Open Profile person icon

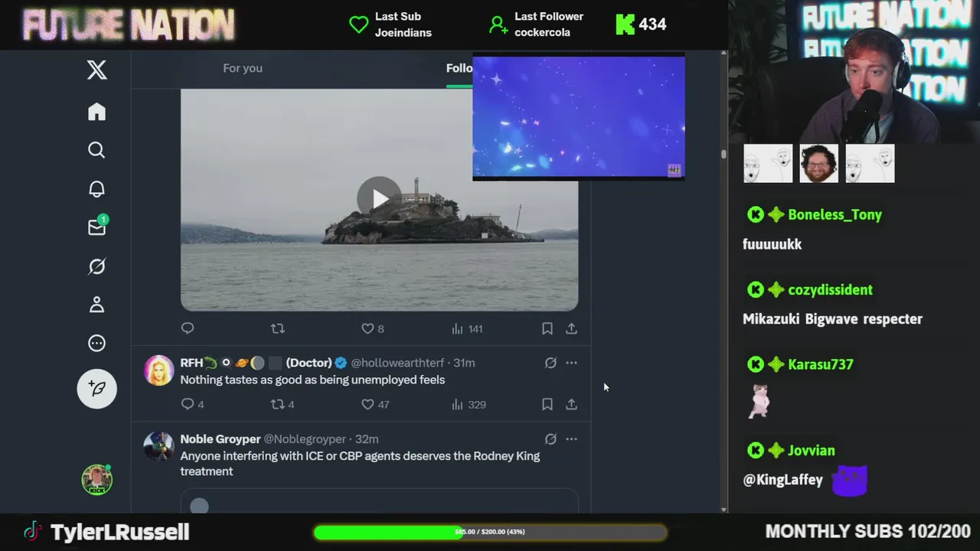click(96, 305)
